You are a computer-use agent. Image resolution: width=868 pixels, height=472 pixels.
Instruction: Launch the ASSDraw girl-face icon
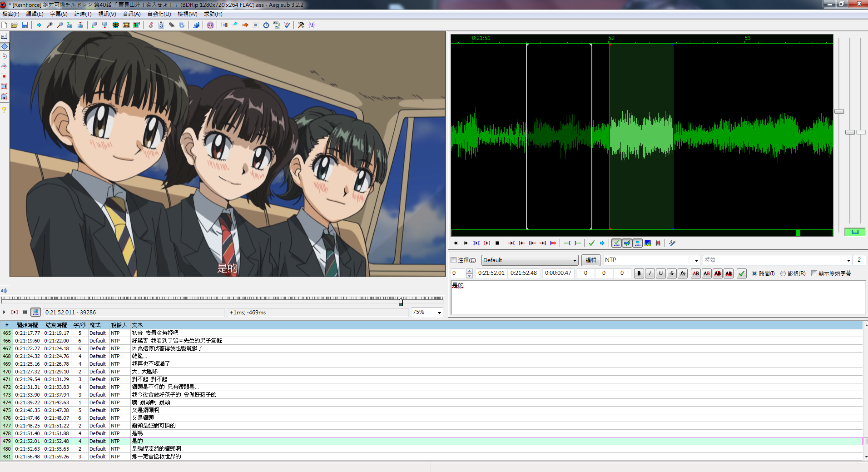pos(210,25)
